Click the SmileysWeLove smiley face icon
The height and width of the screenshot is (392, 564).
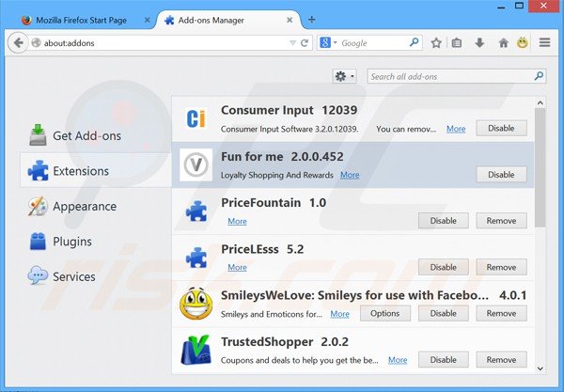tap(196, 304)
